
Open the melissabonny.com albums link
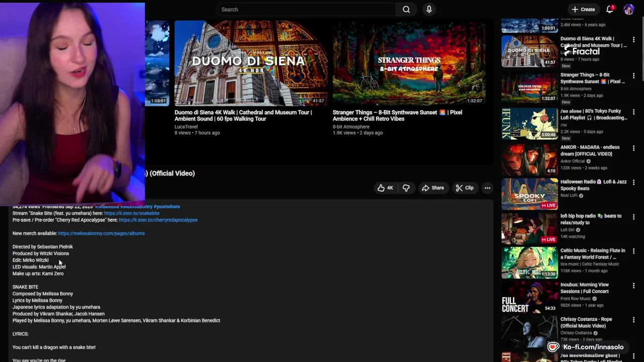[x=101, y=233]
